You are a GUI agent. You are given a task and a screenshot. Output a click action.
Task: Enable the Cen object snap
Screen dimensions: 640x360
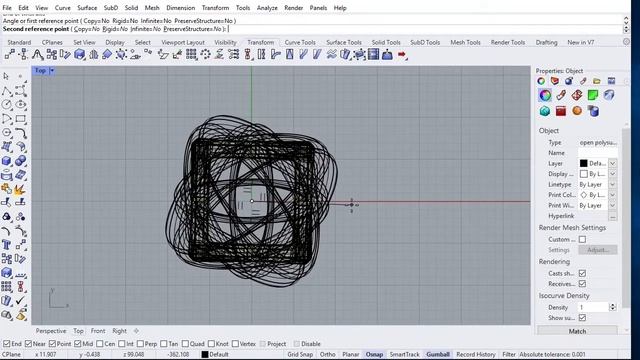pos(100,344)
